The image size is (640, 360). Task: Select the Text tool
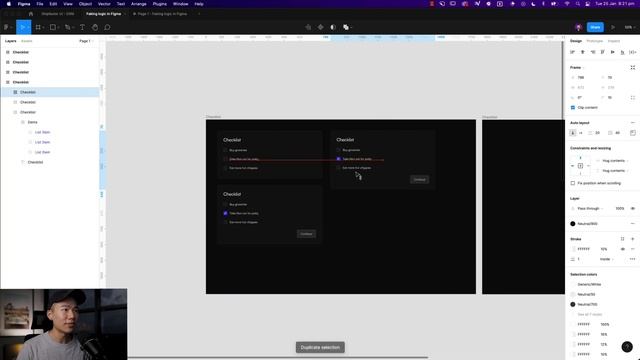tap(82, 27)
